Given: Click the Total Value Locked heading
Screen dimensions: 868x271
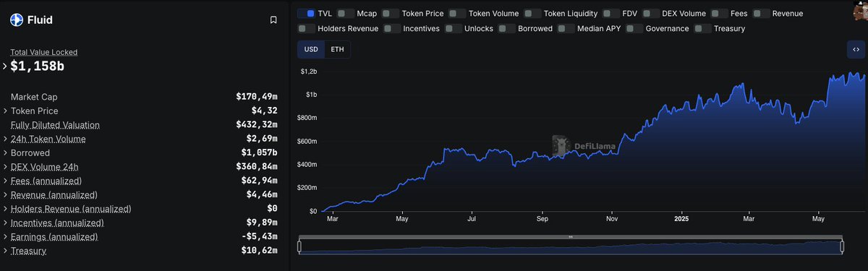Looking at the screenshot, I should 43,52.
